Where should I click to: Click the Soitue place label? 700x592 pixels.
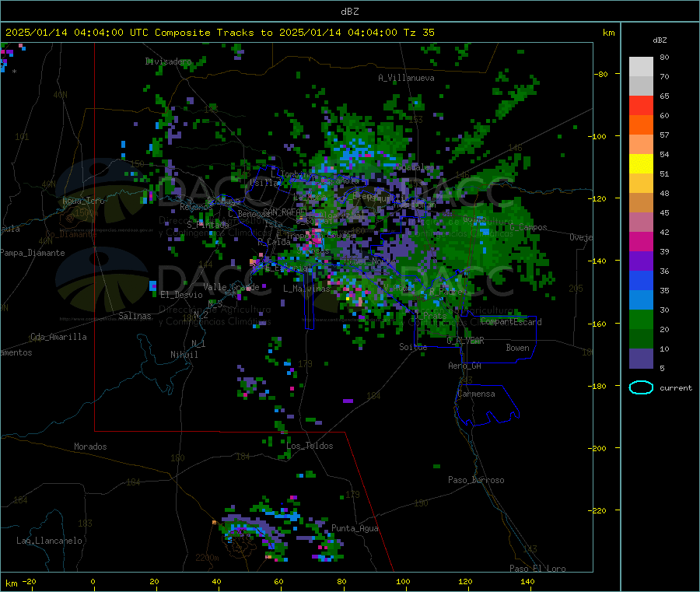click(x=413, y=347)
